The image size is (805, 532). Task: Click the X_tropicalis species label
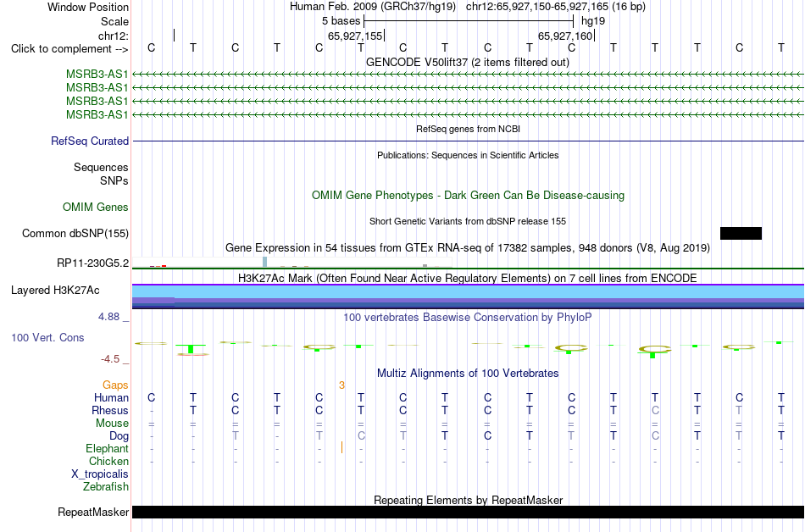[100, 474]
